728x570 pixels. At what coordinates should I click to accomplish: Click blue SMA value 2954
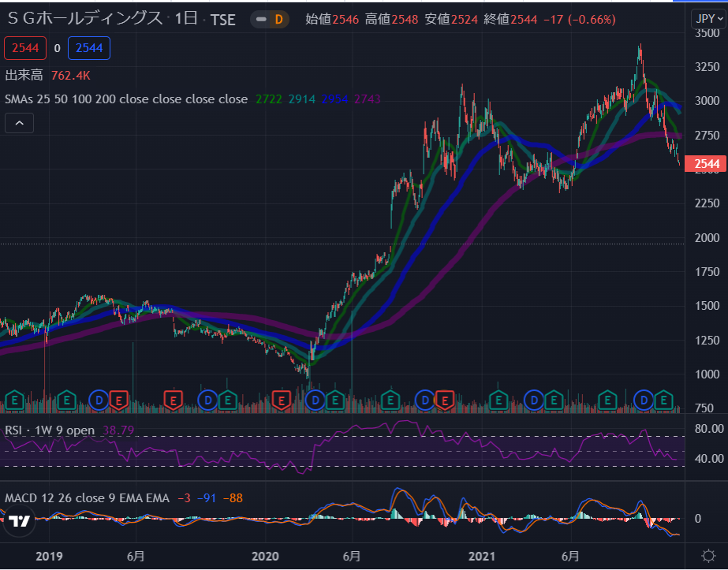[334, 99]
